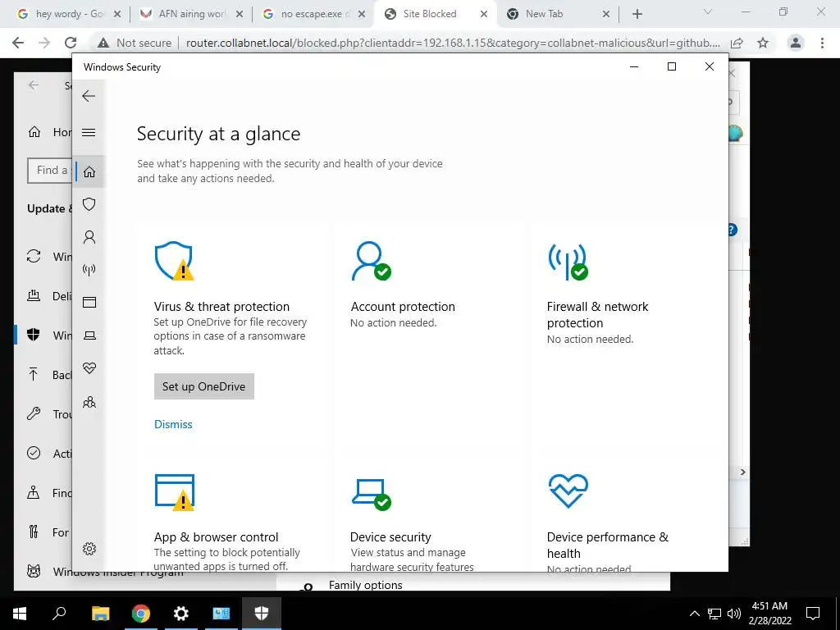Open Account protection heading
This screenshot has width=840, height=630.
tap(403, 307)
